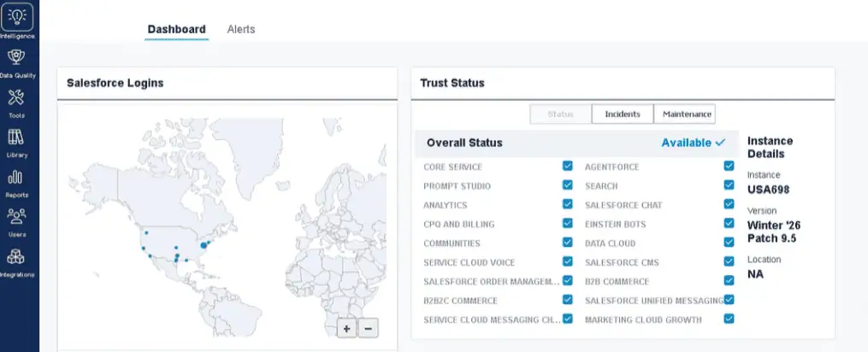Click the PROMPT STUDIO label
This screenshot has height=352, width=868.
pos(458,186)
